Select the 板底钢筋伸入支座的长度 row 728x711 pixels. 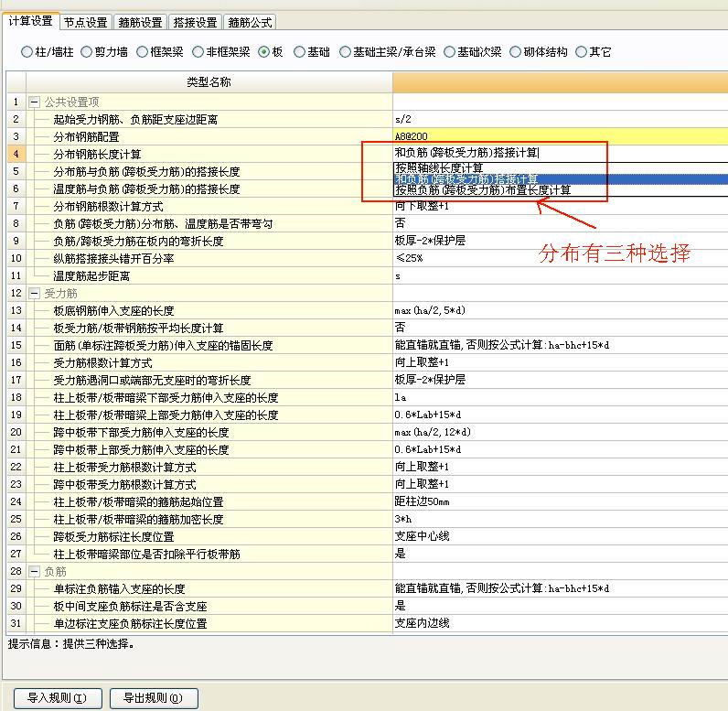pyautogui.click(x=209, y=311)
